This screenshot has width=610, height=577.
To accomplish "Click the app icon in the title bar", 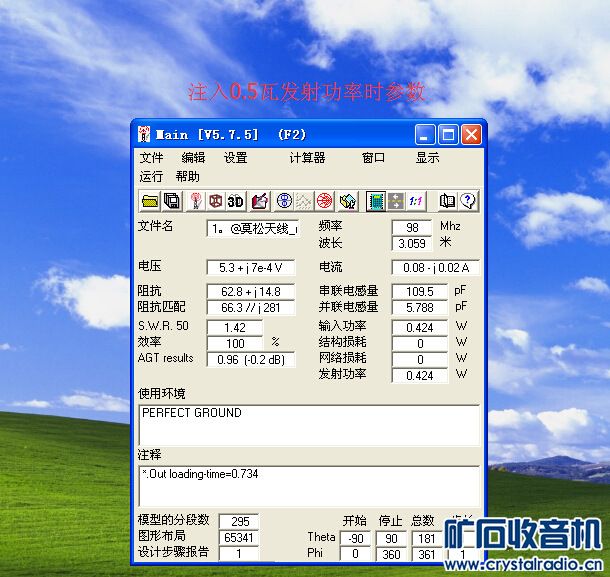I will pyautogui.click(x=144, y=134).
